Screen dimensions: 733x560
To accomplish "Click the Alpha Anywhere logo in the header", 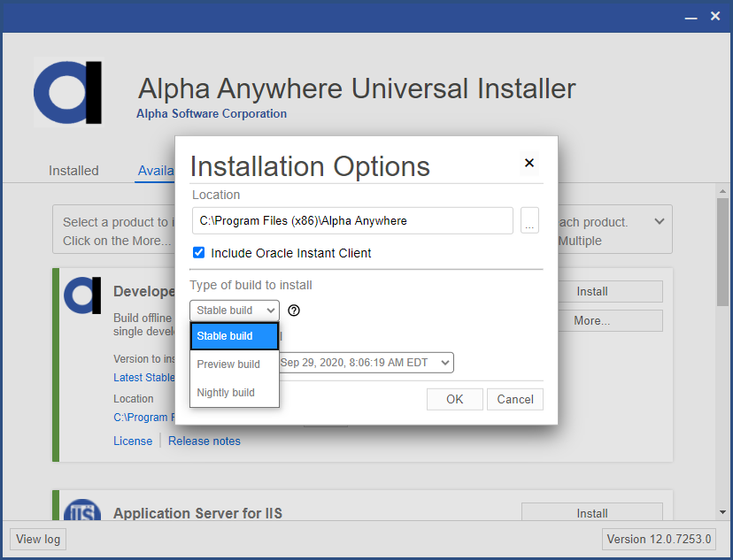I will pyautogui.click(x=68, y=93).
